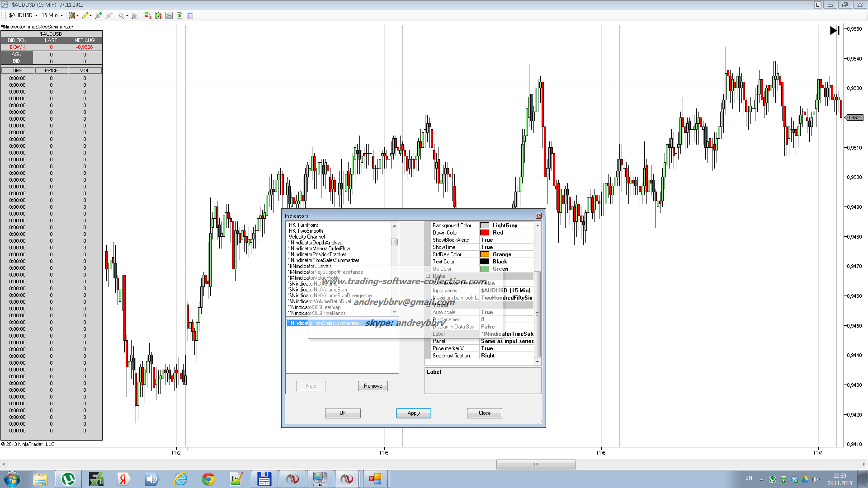Select Velocity Channel in indicator list
868x488 pixels.
pyautogui.click(x=307, y=237)
